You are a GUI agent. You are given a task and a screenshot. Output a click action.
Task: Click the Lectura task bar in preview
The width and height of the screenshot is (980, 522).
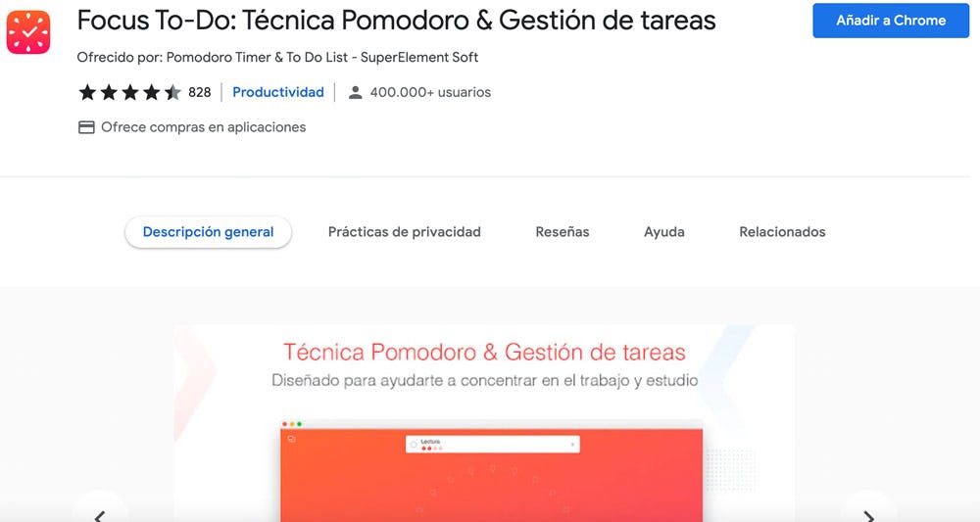click(x=492, y=445)
